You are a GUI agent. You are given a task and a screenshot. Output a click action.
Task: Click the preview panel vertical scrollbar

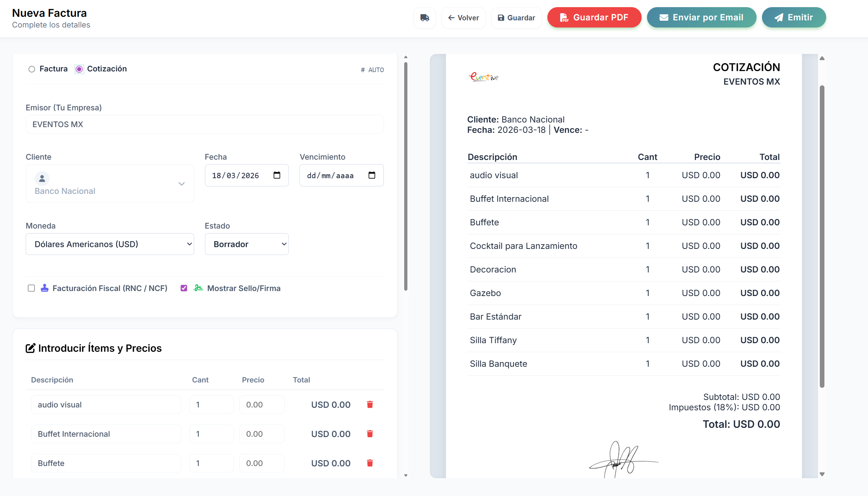click(822, 236)
